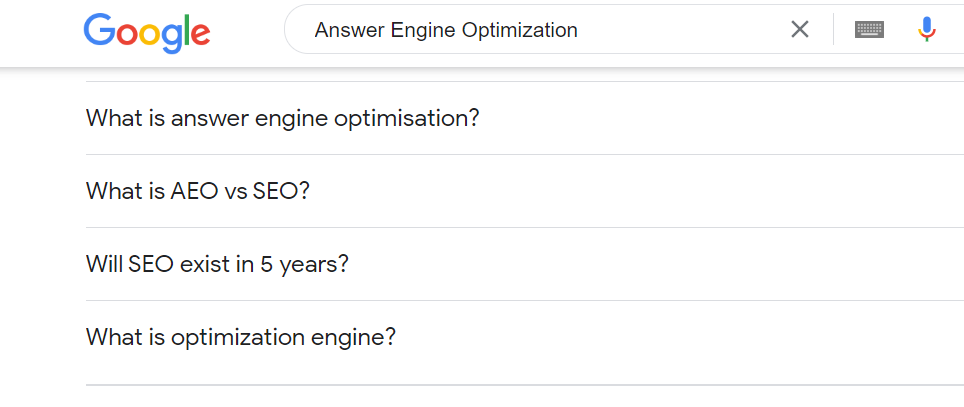
Task: Place cursor in "Answer Engine Optimization" query text
Action: click(445, 30)
